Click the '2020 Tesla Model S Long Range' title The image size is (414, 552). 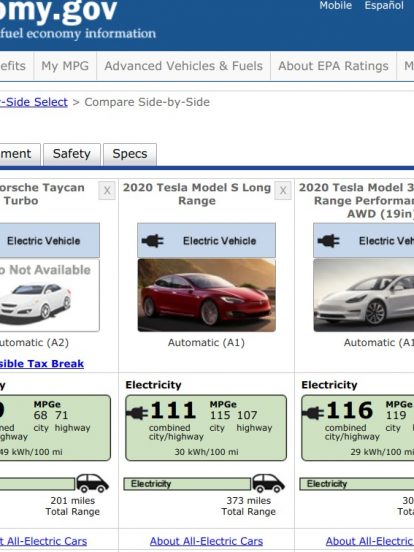pos(197,194)
